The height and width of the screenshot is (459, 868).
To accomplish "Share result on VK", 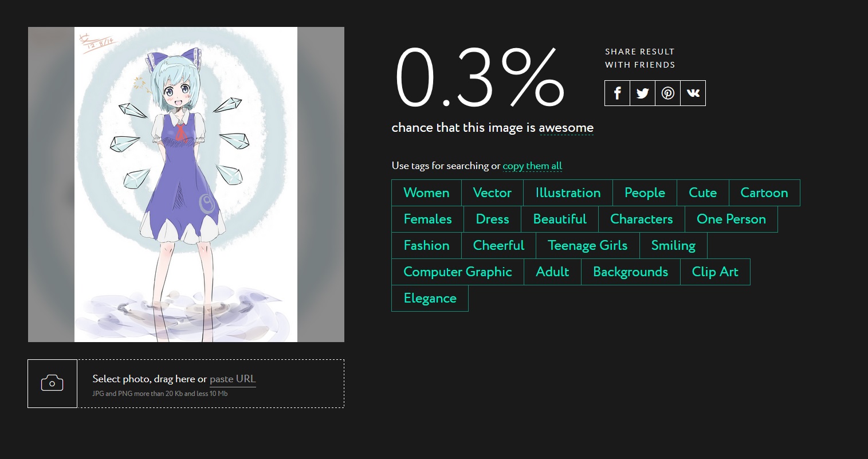I will pyautogui.click(x=693, y=93).
